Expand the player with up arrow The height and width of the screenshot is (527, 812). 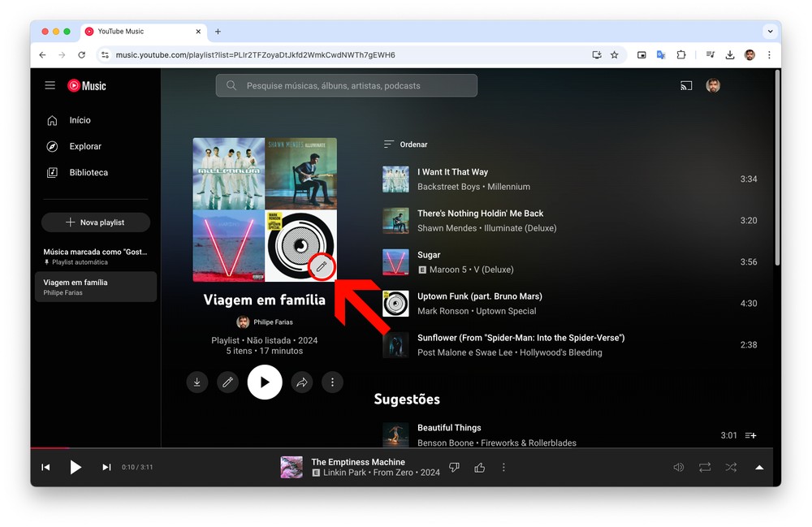(759, 468)
